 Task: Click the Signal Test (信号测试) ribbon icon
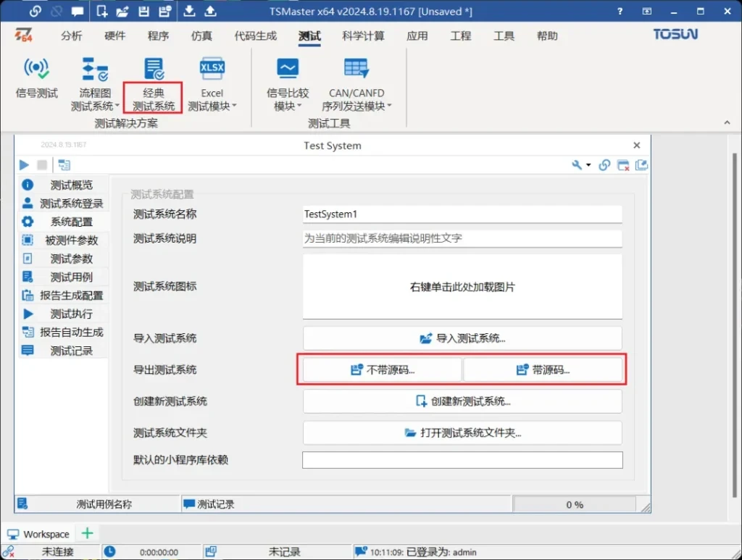tap(36, 78)
